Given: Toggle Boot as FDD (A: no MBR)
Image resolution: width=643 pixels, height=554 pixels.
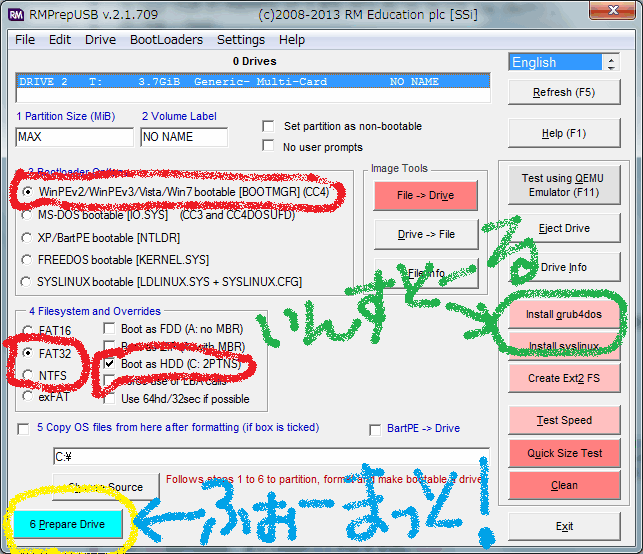Looking at the screenshot, I should (x=109, y=328).
